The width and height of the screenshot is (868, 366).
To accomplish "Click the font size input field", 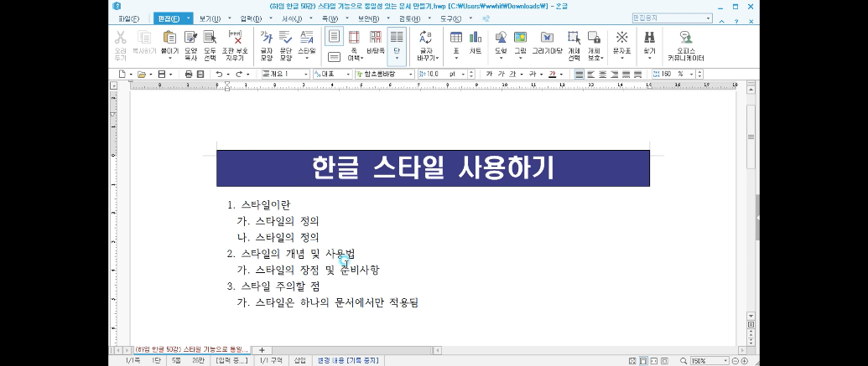I will click(436, 74).
